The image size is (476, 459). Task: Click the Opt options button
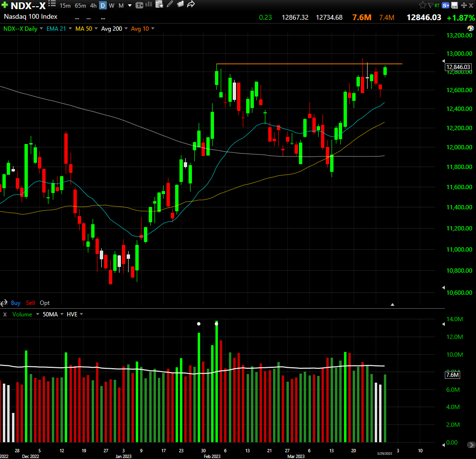(45, 303)
